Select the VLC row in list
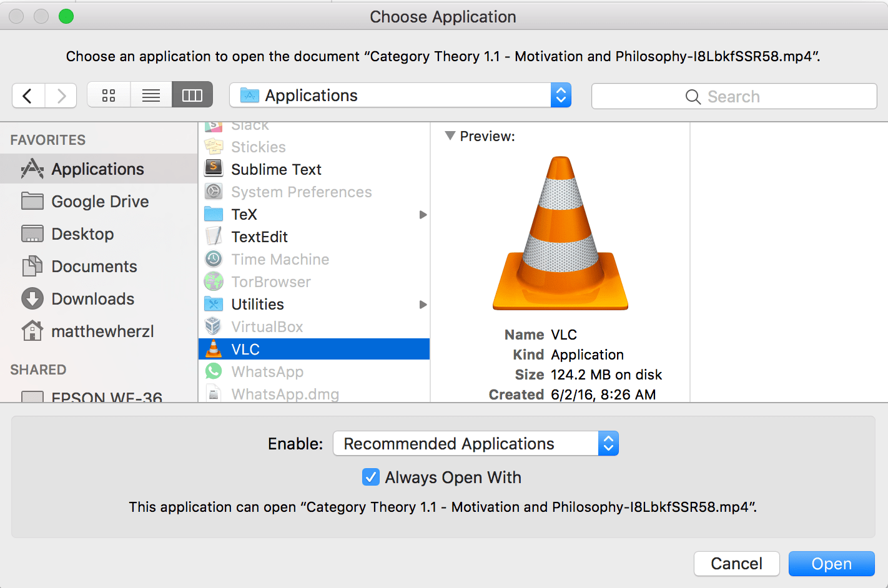Viewport: 888px width, 588px height. tap(314, 349)
